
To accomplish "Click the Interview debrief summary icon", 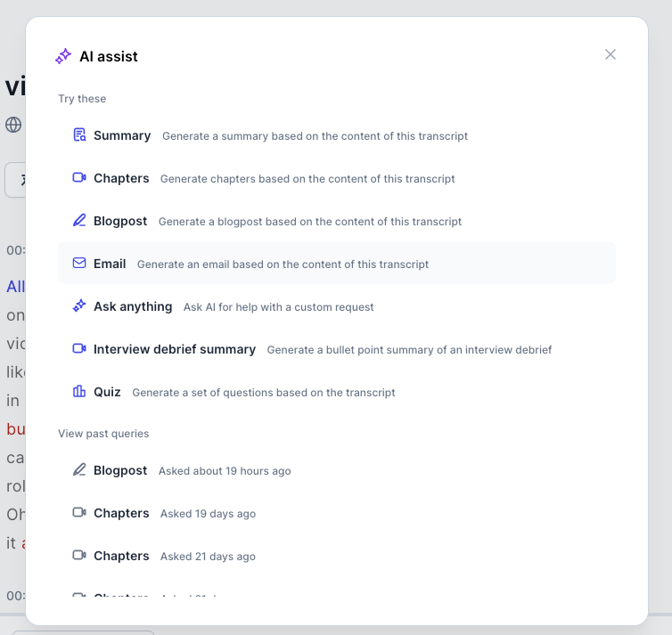I will pos(79,349).
